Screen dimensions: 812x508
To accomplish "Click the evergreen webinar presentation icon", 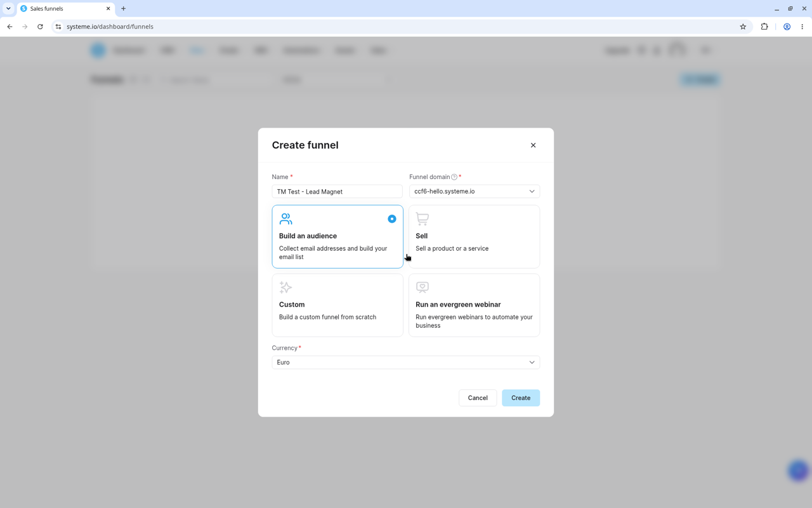I will (x=422, y=288).
